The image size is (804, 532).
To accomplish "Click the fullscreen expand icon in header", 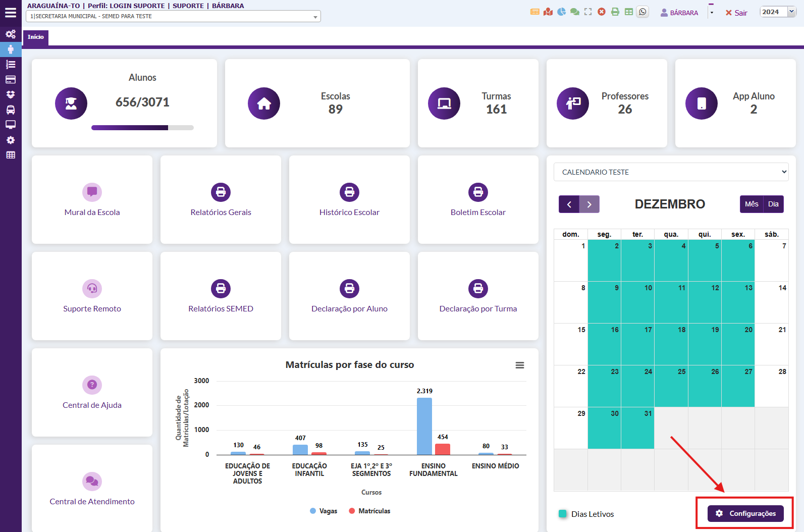I will point(588,12).
